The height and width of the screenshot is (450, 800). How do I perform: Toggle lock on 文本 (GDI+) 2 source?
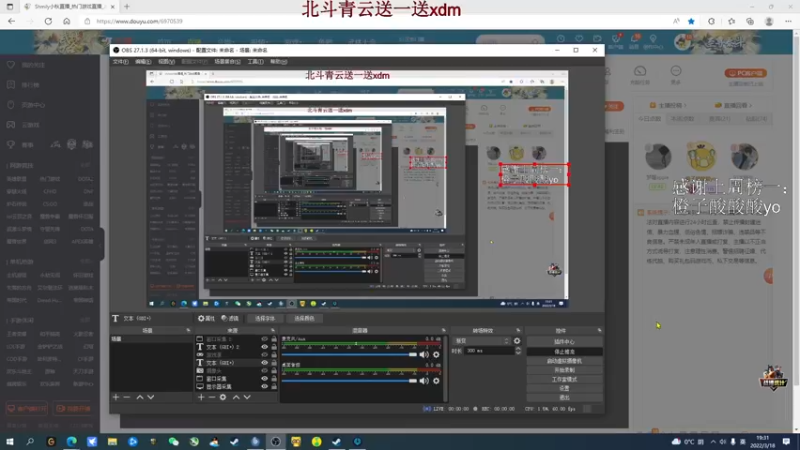274,347
